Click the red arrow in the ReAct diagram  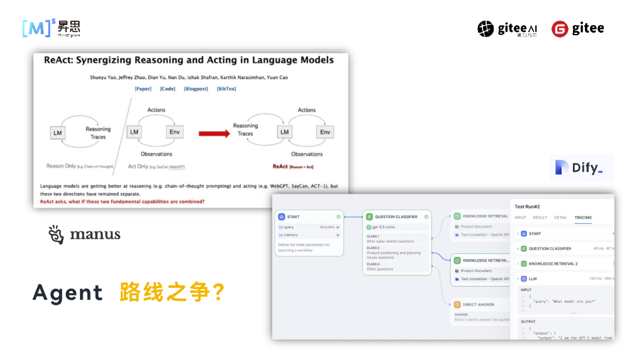[x=214, y=133]
